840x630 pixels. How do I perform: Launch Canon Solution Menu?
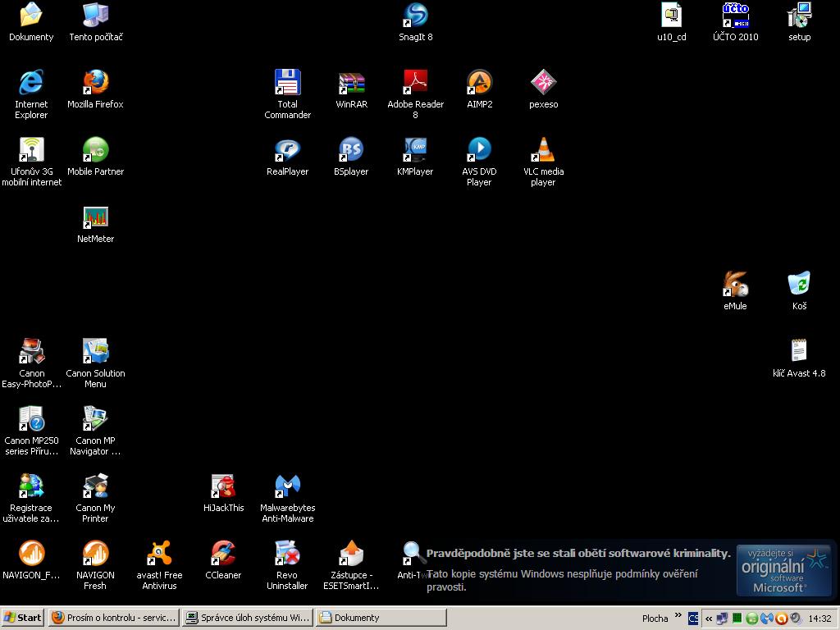click(96, 351)
